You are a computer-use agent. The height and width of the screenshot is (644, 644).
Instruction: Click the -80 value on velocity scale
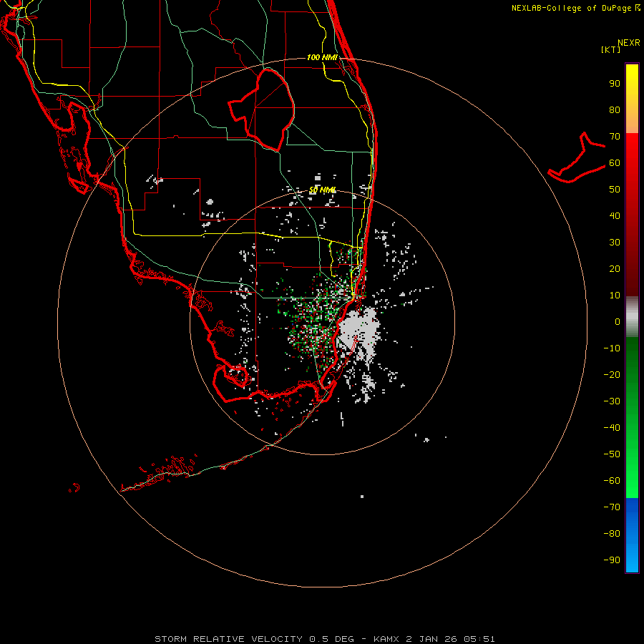(x=612, y=534)
